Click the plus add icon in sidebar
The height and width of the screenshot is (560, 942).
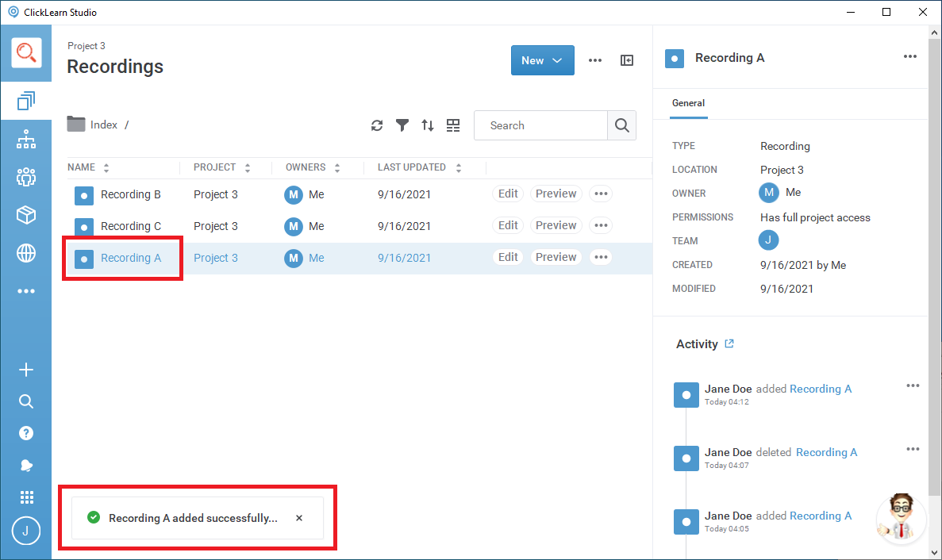[26, 369]
